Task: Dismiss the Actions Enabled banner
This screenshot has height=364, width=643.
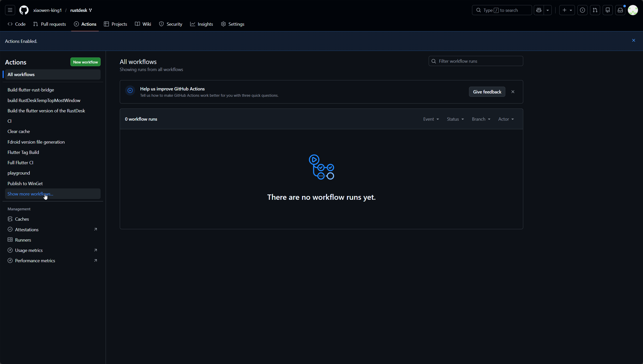Action: tap(633, 40)
